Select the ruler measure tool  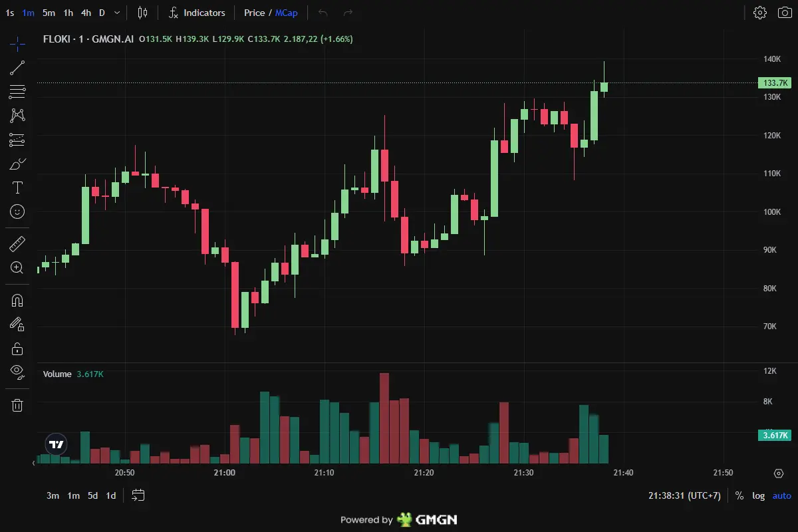[x=17, y=243]
